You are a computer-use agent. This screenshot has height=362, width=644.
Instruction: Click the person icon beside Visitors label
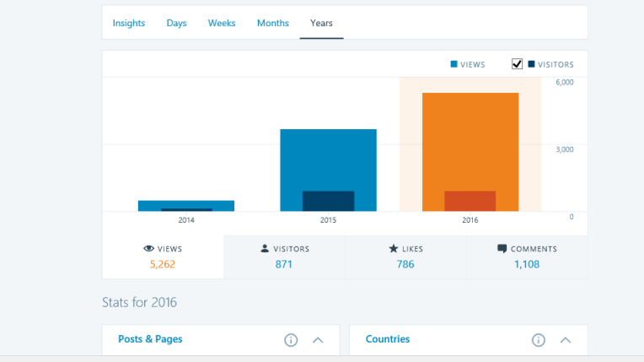(265, 249)
